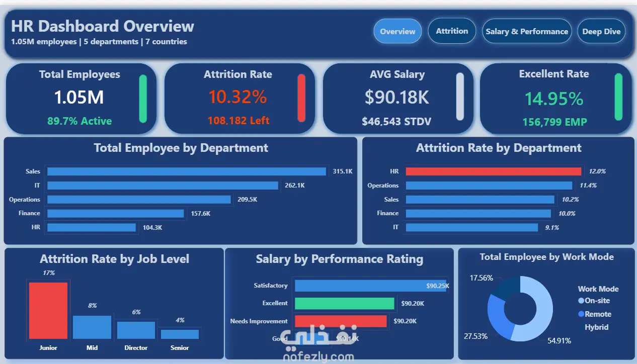
Task: Select the Total Employee by Work Mode heading
Action: click(547, 257)
